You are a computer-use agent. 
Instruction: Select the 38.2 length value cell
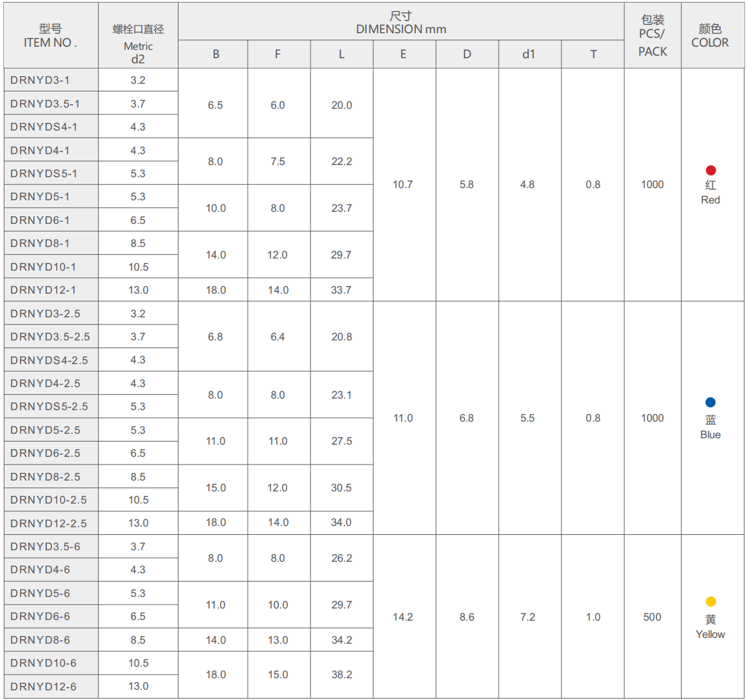click(x=341, y=674)
